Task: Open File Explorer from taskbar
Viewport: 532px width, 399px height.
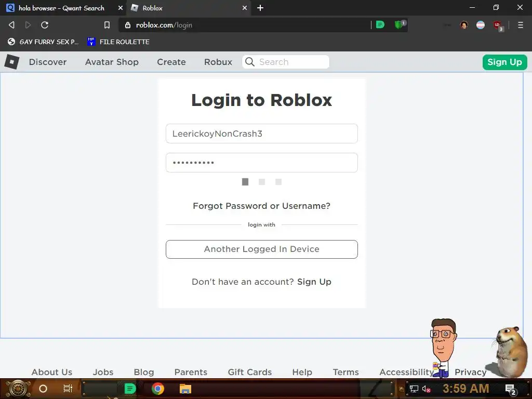Action: 185,389
